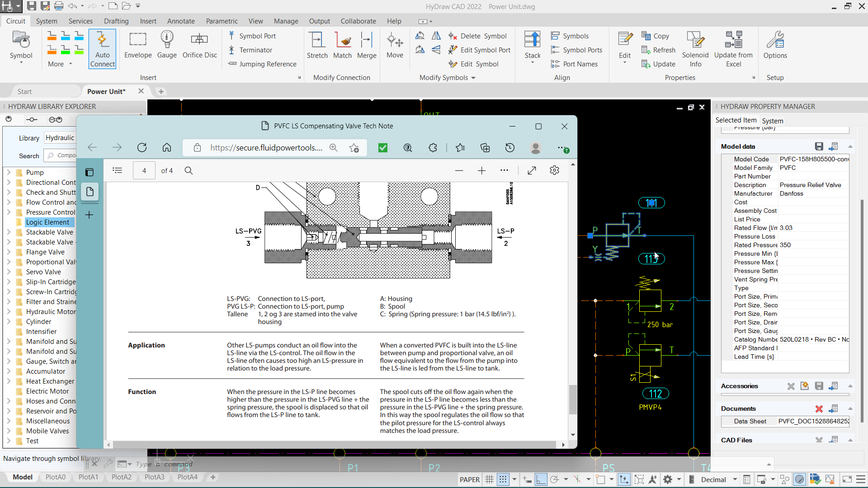Switch to the Annotate ribbon tab
Viewport: 868px width, 488px height.
(181, 21)
